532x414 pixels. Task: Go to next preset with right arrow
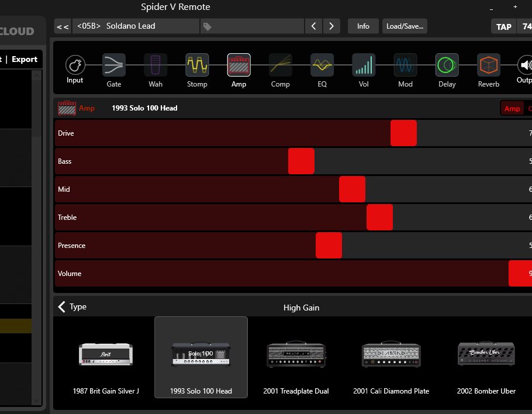tap(331, 26)
